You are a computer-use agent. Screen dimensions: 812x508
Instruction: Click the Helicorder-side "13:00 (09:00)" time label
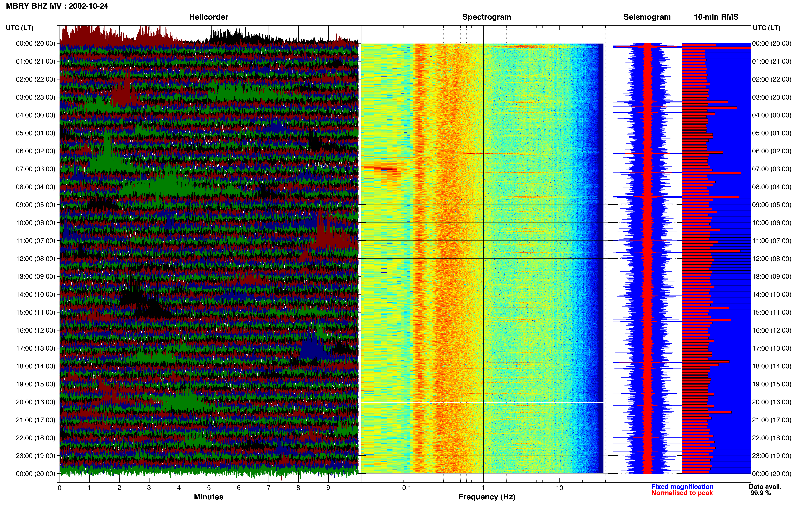(x=35, y=277)
